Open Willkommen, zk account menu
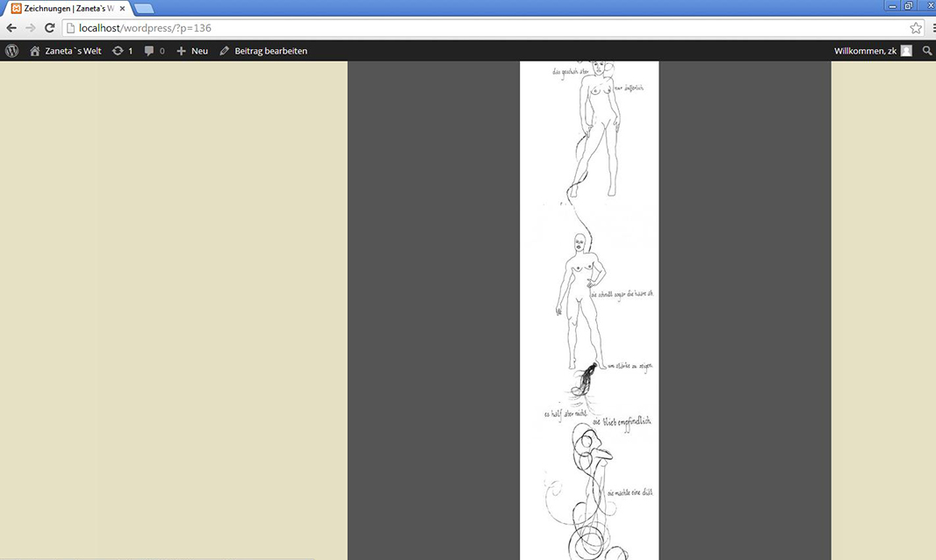Screen dimensions: 936x560 tap(873, 51)
